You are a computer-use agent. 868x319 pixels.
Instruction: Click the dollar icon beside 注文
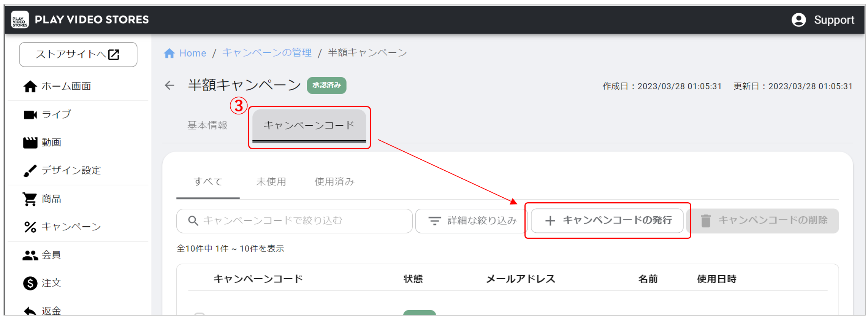pyautogui.click(x=30, y=283)
